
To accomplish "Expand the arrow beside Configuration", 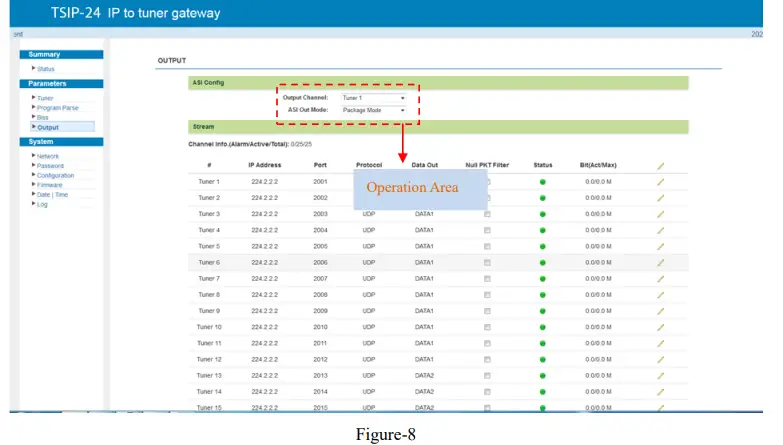I will (33, 174).
